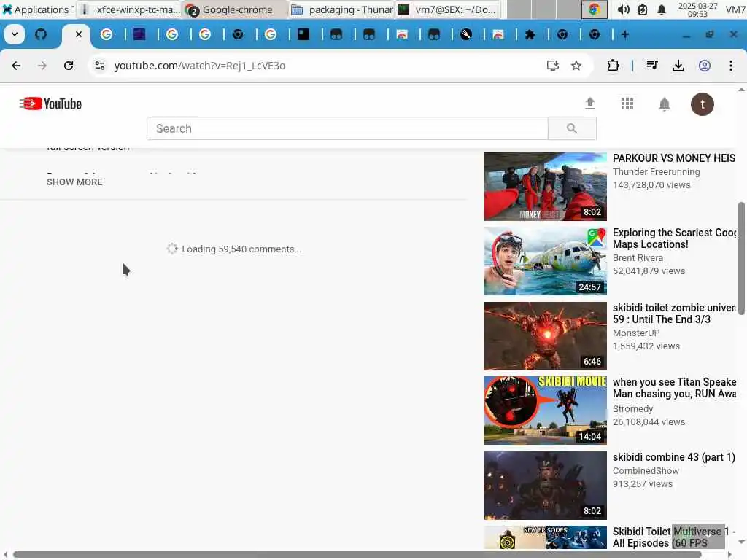This screenshot has height=560, width=747.
Task: Open the Chrome profile button
Action: click(705, 66)
